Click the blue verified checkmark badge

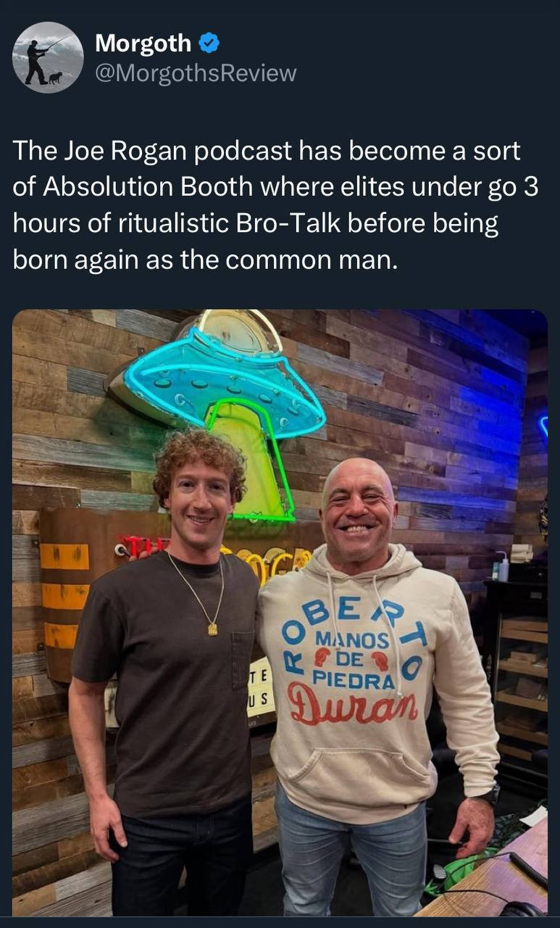coord(209,43)
